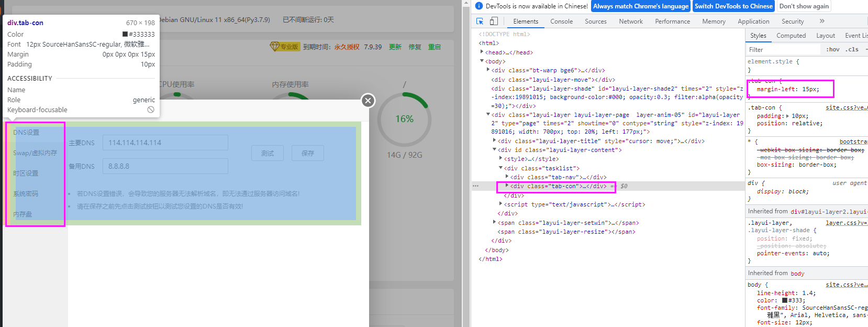Screen dimensions: 868x327
Task: Open the layer.css stylesheet link
Action: [847, 223]
